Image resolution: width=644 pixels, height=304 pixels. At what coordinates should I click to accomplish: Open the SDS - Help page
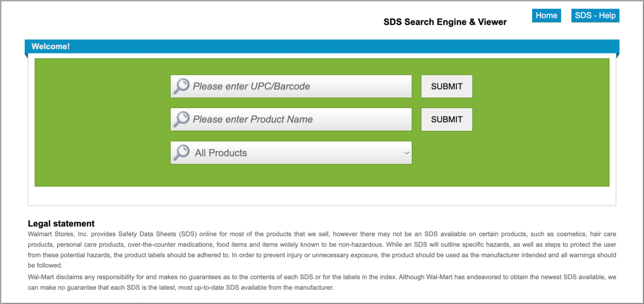tap(595, 15)
